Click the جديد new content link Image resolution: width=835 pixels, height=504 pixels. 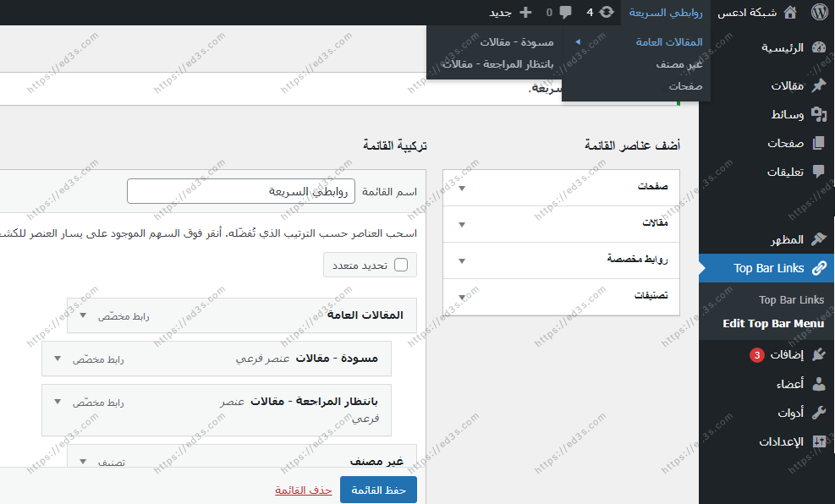[501, 12]
